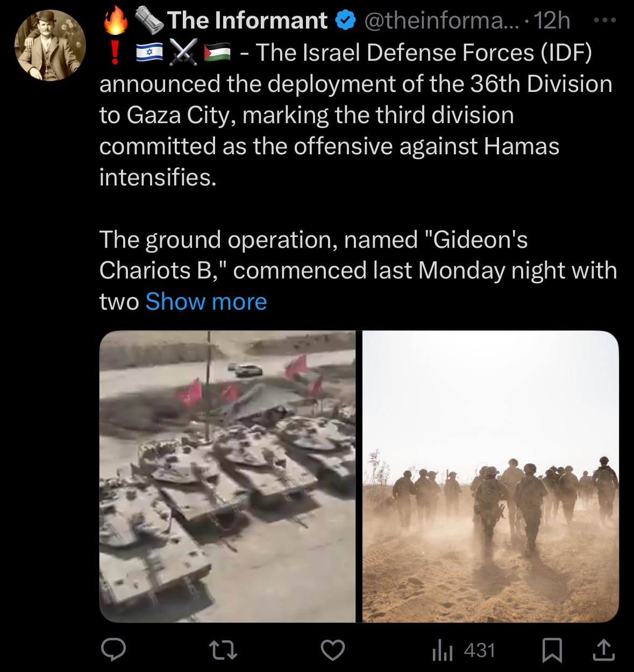This screenshot has height=672, width=634.
Task: Click the crossed swords emoji
Action: pyautogui.click(x=183, y=52)
